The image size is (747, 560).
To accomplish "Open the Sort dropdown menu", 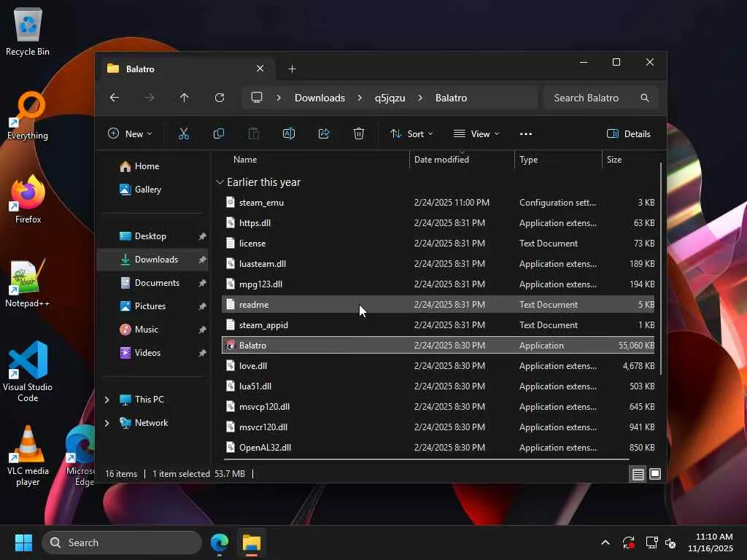I will pyautogui.click(x=411, y=134).
